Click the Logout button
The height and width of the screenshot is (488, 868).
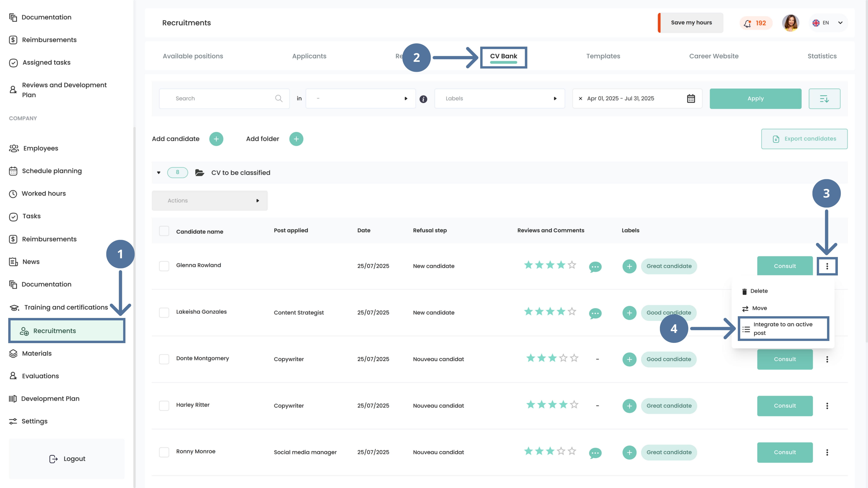pyautogui.click(x=67, y=459)
